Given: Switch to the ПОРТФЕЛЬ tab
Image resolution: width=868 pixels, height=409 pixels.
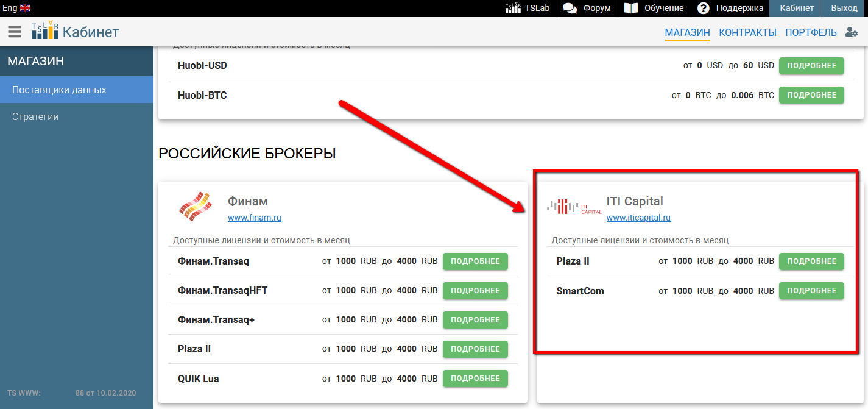Looking at the screenshot, I should 811,32.
